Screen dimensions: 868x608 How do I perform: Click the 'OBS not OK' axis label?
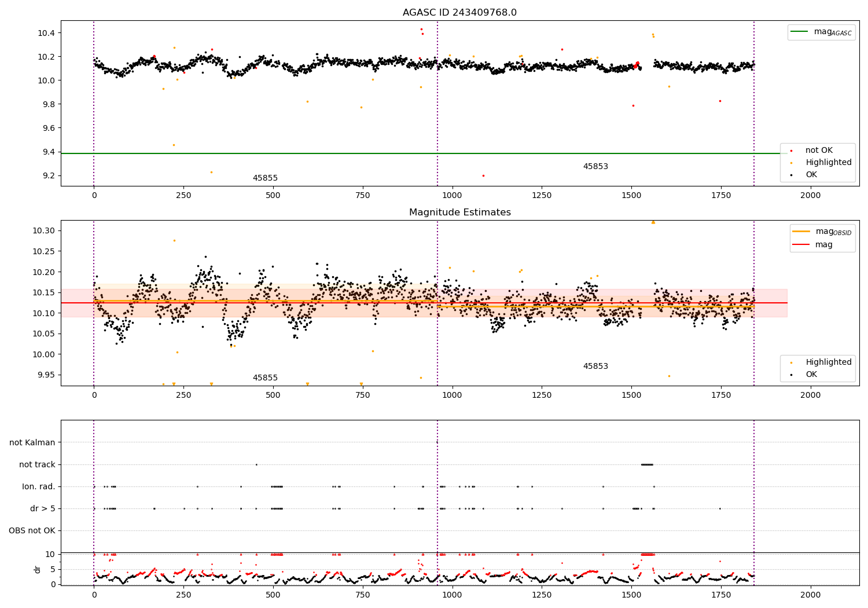pyautogui.click(x=32, y=530)
